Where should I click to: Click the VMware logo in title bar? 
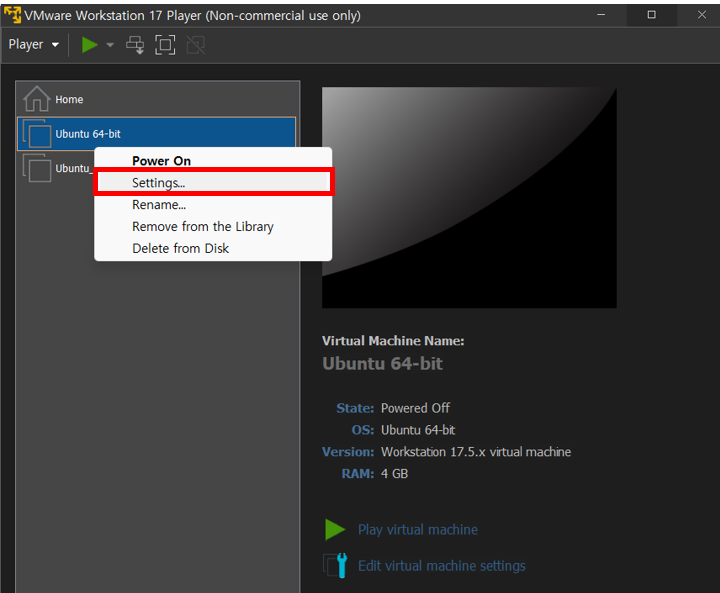pos(12,15)
